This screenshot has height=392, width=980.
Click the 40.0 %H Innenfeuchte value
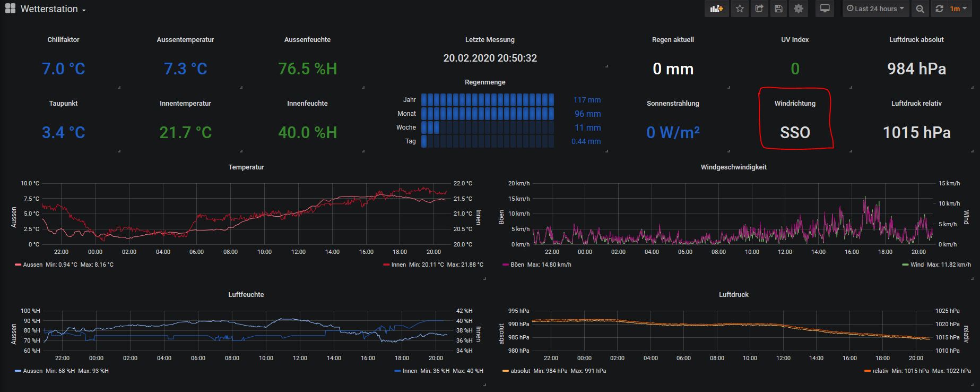click(x=307, y=132)
